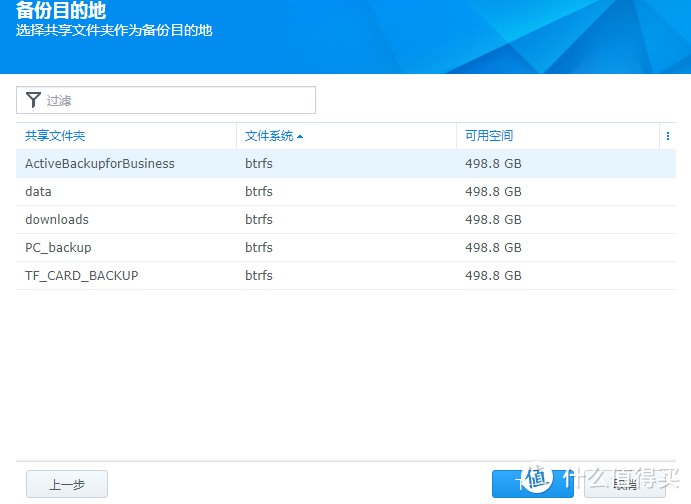Screen dimensions: 691x504
Task: Click 498.8 GB in downloads row
Action: pyautogui.click(x=493, y=220)
